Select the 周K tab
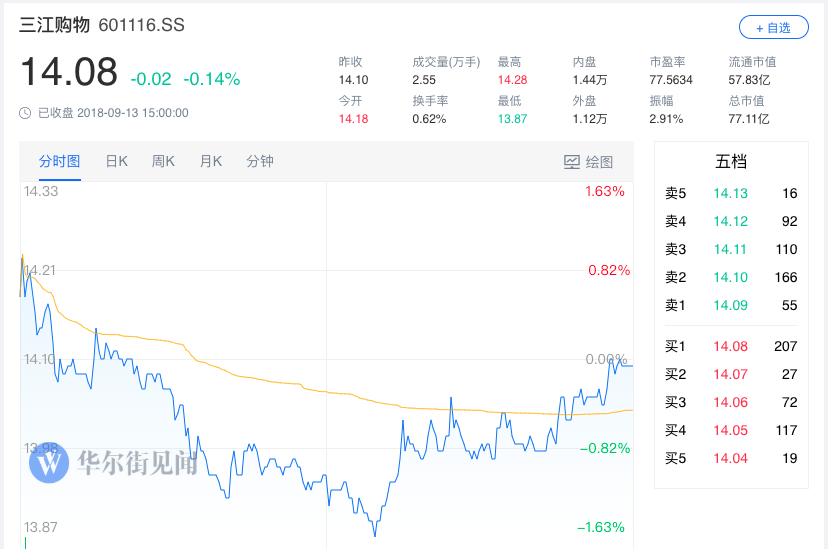Image resolution: width=828 pixels, height=549 pixels. pos(163,161)
